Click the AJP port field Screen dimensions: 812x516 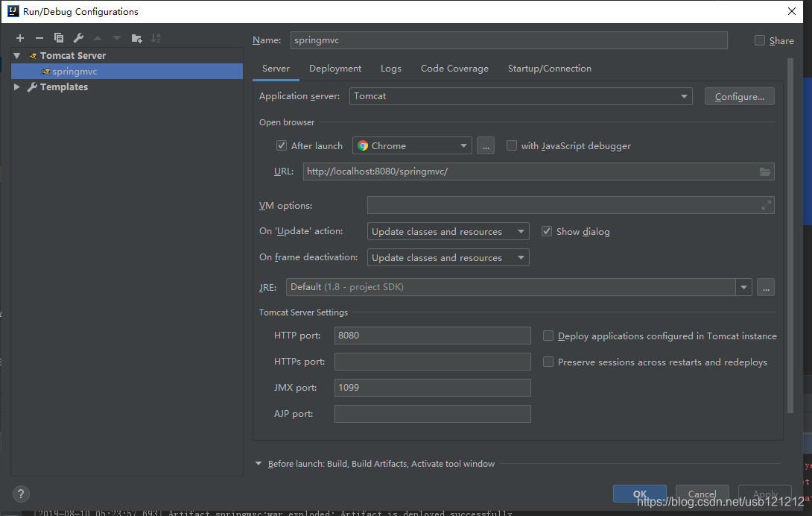pos(432,414)
